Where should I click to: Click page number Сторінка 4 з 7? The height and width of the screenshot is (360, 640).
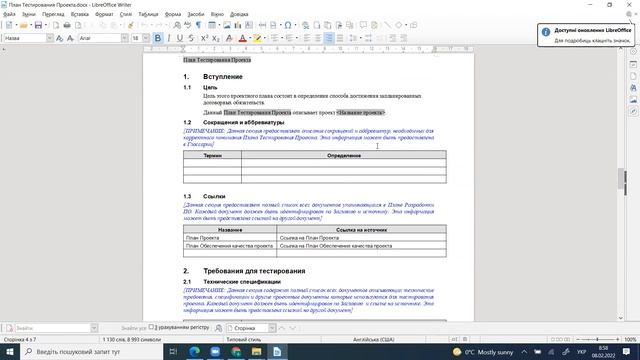tap(20, 340)
